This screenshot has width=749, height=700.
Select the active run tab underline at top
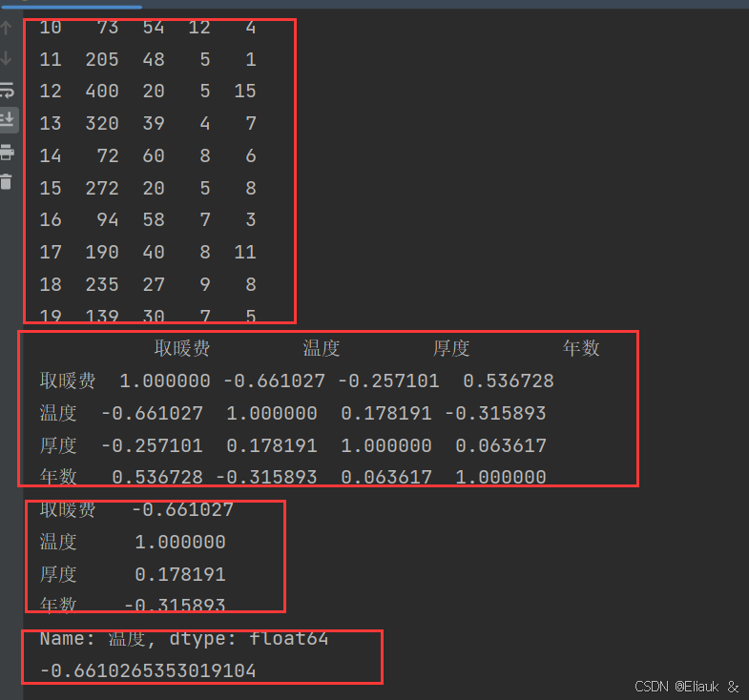[72, 7]
